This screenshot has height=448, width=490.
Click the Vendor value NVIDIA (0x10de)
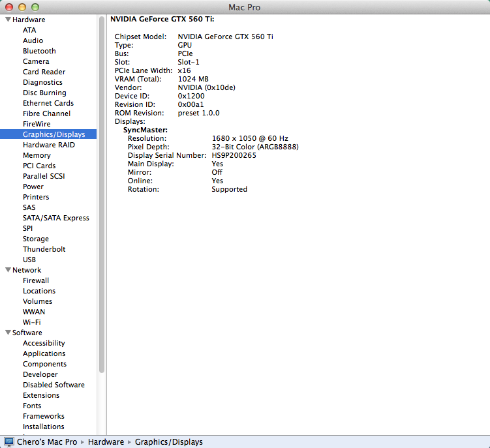pos(207,87)
